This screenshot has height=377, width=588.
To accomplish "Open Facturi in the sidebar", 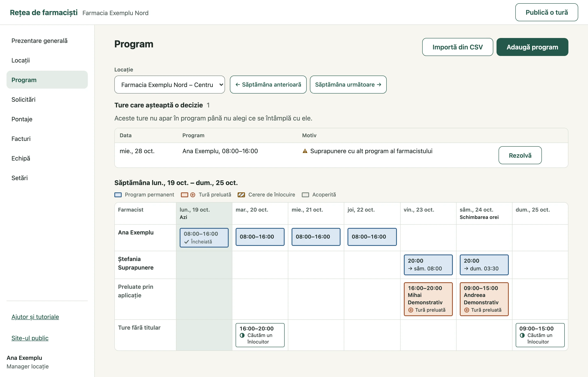I will tap(47, 138).
